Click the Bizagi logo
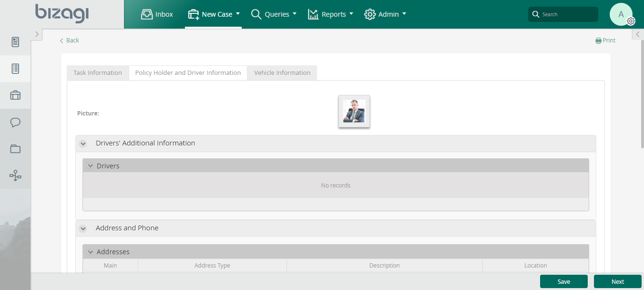The width and height of the screenshot is (644, 290). point(62,13)
